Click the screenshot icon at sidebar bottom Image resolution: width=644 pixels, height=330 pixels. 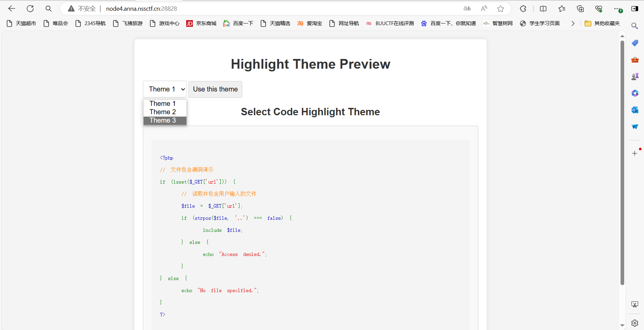635,304
